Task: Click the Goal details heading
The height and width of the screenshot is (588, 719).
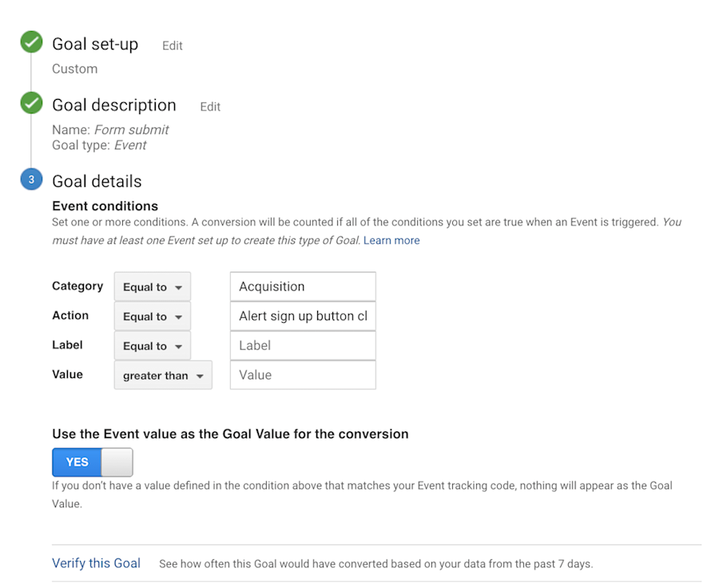Action: click(97, 181)
